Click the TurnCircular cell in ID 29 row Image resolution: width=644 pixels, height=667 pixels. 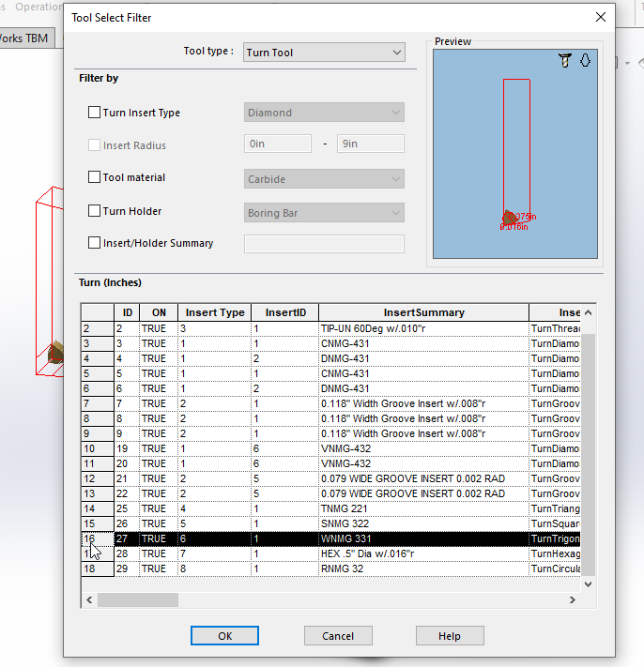[555, 568]
